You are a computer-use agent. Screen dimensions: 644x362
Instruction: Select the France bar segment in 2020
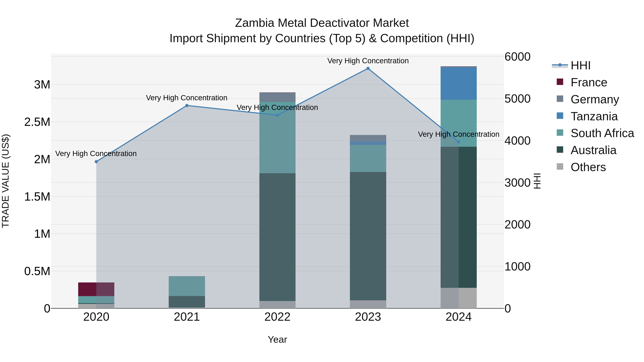[x=96, y=289]
